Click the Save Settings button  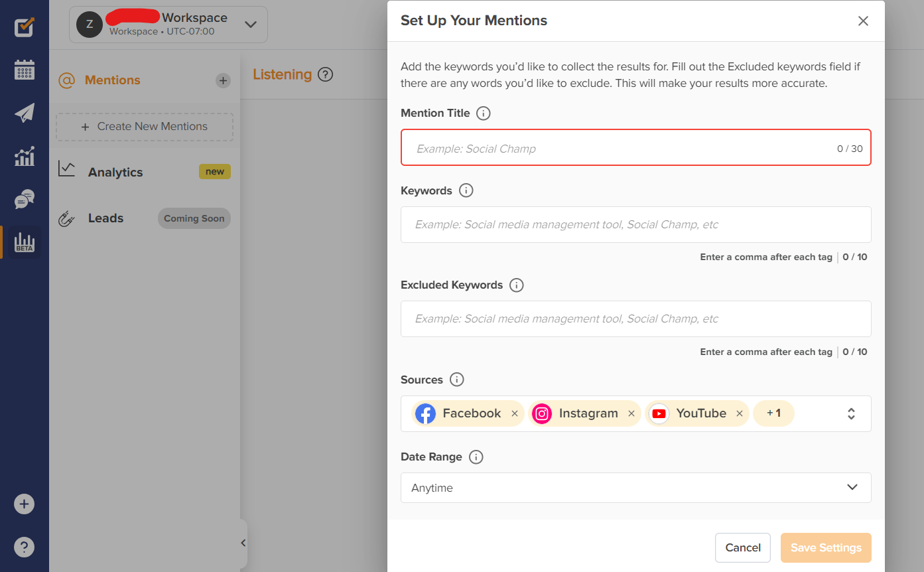tap(825, 547)
